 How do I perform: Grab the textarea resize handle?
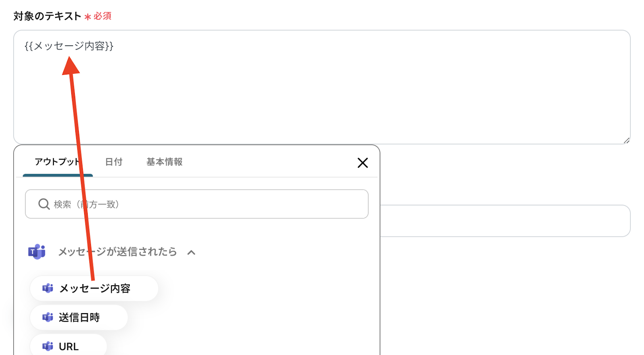click(x=626, y=140)
